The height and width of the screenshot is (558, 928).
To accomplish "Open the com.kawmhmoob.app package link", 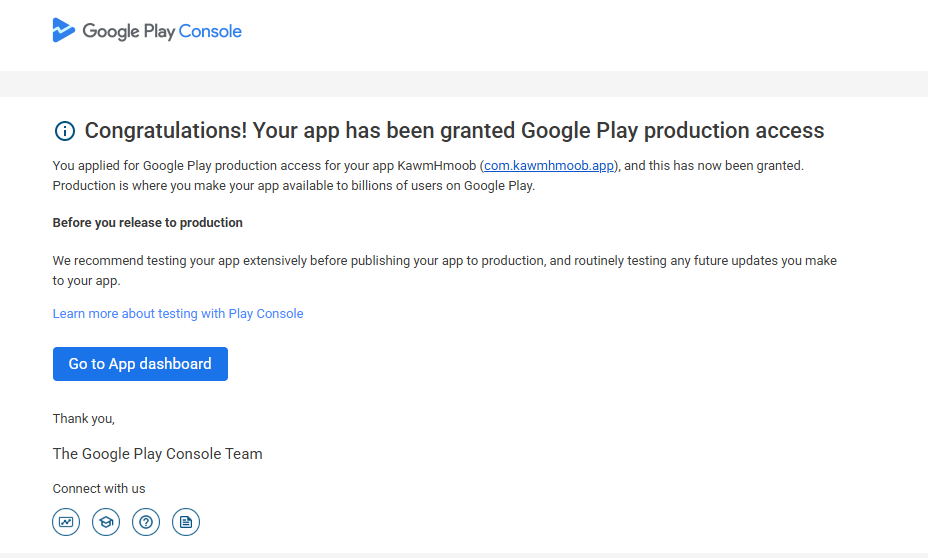I will point(549,166).
